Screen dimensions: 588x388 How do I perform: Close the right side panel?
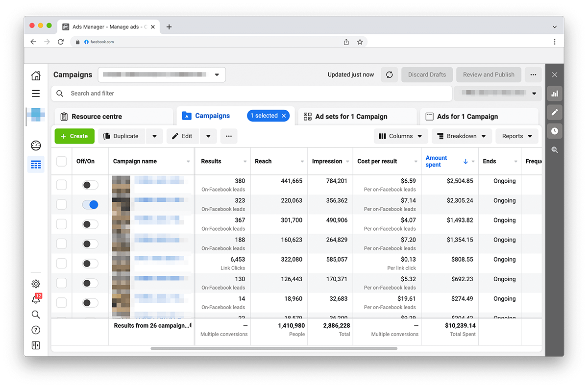[x=555, y=75]
